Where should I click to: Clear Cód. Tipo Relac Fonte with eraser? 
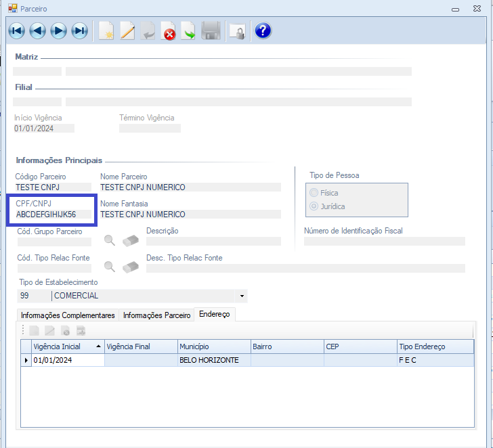point(130,267)
